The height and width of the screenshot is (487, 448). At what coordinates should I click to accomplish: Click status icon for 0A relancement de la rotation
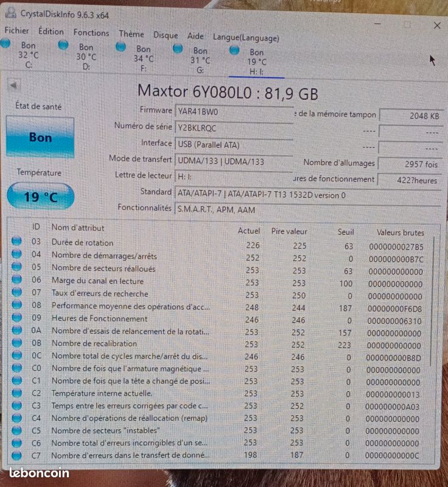[x=17, y=330]
